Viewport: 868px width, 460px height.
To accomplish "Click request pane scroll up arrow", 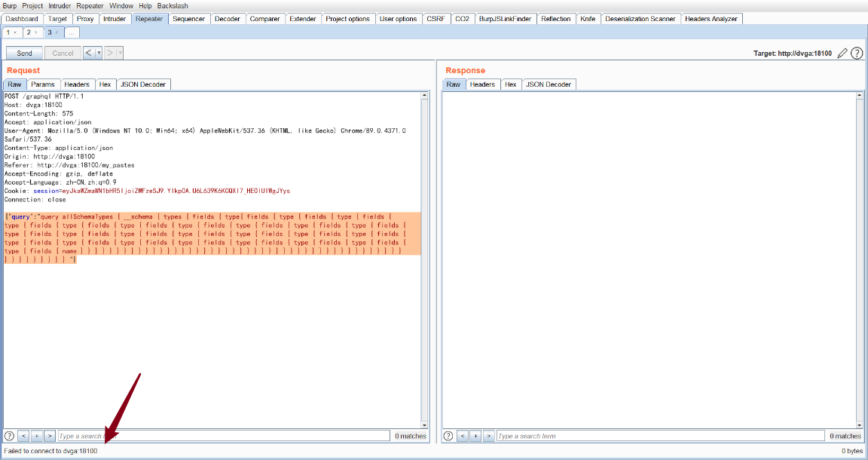I will (425, 95).
